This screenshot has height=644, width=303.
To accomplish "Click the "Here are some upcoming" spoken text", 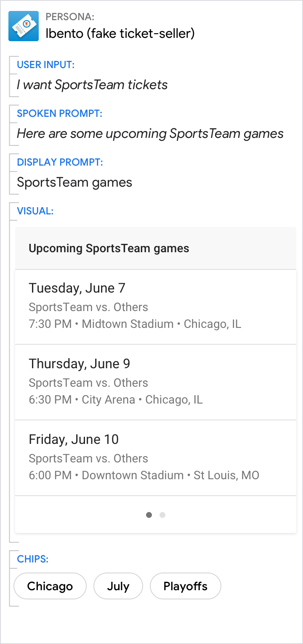I will (150, 134).
